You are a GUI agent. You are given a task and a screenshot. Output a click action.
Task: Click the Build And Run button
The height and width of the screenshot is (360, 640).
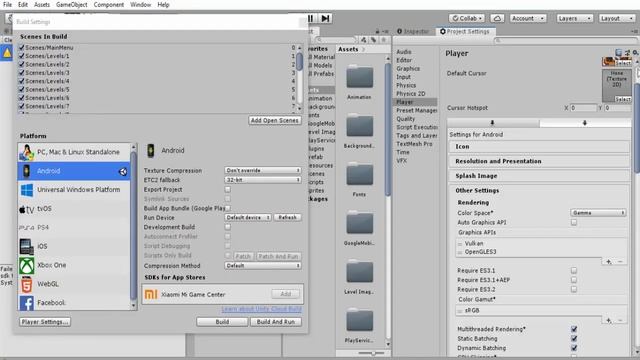276,322
